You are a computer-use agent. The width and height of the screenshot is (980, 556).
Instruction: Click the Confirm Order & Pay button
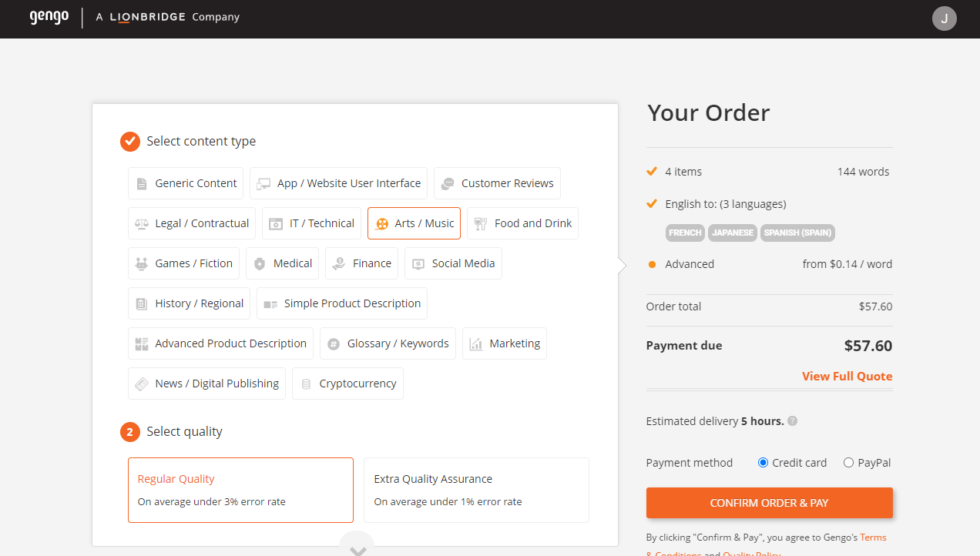click(769, 502)
